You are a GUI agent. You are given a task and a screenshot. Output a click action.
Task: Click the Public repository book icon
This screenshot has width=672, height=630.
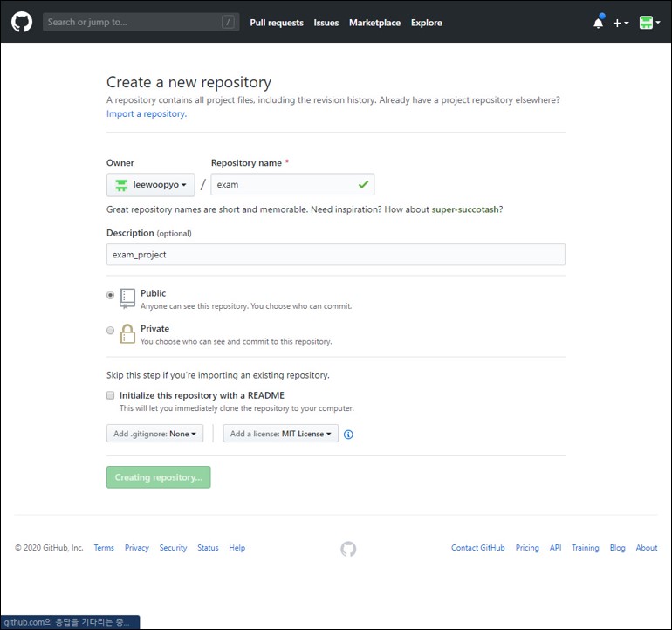(127, 298)
